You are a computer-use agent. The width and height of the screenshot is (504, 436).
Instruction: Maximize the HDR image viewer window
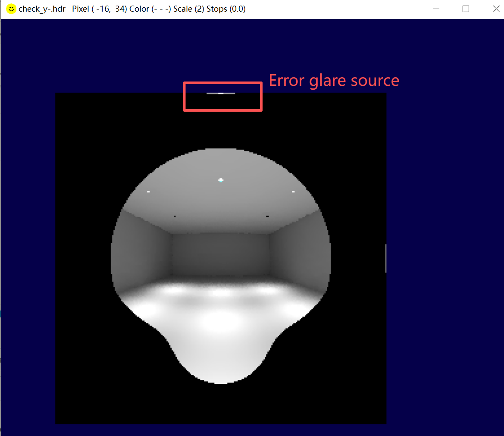[x=466, y=9]
